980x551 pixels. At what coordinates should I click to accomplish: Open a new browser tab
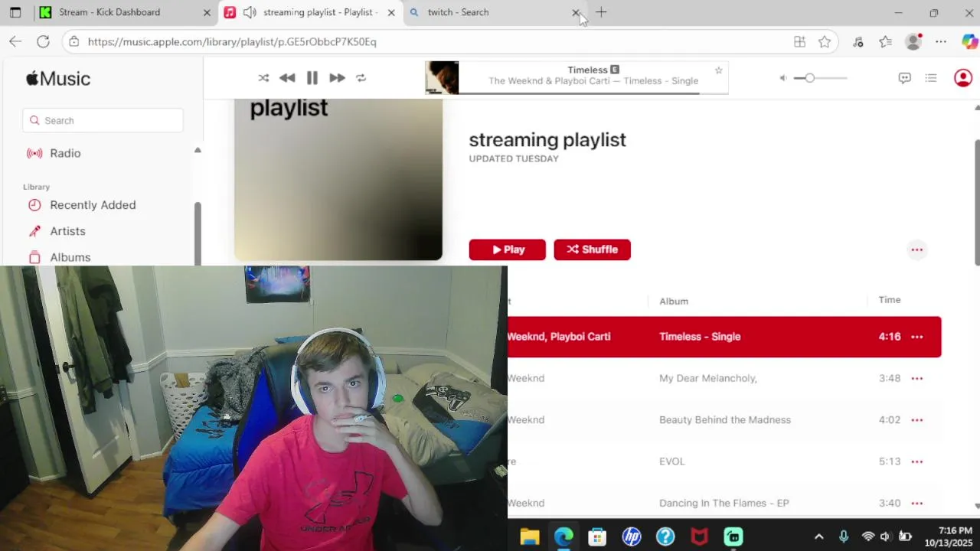pos(601,12)
